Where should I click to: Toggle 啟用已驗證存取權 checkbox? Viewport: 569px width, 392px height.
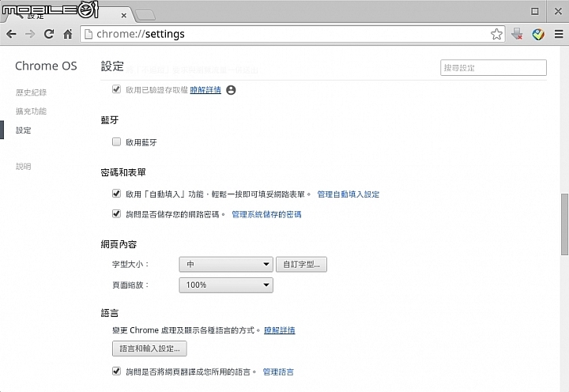(116, 89)
